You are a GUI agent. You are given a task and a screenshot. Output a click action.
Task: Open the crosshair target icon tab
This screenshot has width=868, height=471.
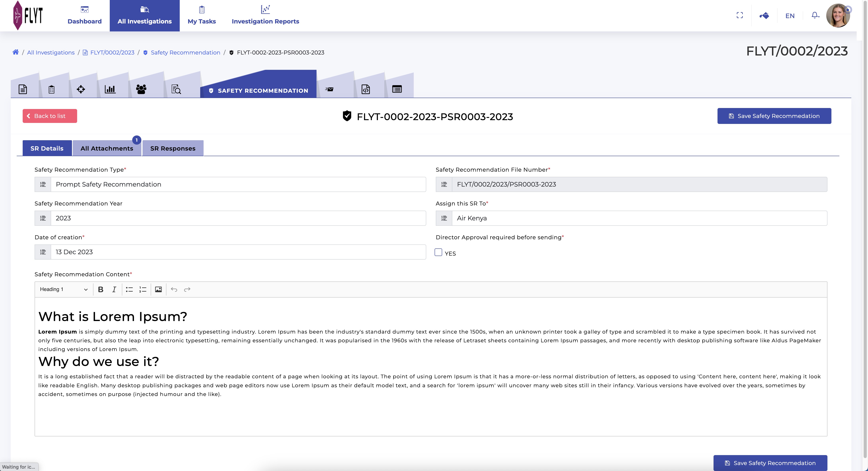tap(81, 89)
